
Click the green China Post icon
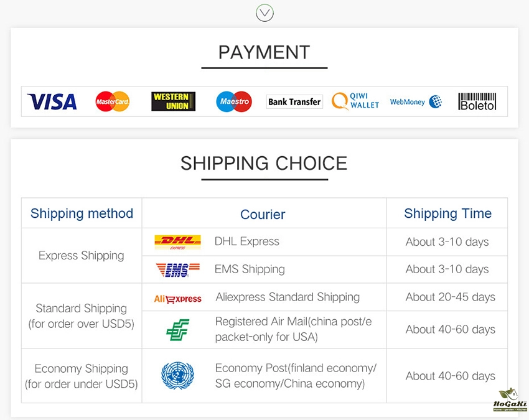[177, 329]
